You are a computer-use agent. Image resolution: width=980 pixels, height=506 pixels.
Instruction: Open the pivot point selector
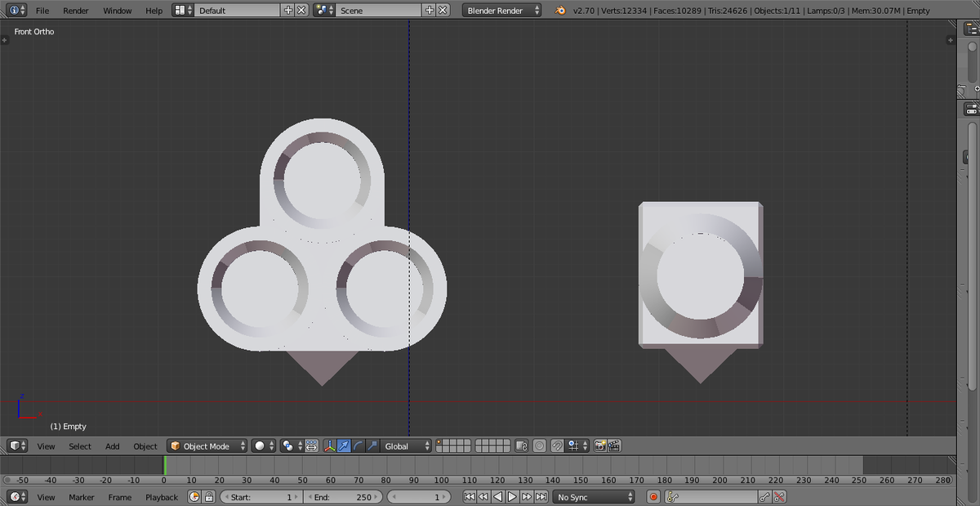pyautogui.click(x=291, y=446)
